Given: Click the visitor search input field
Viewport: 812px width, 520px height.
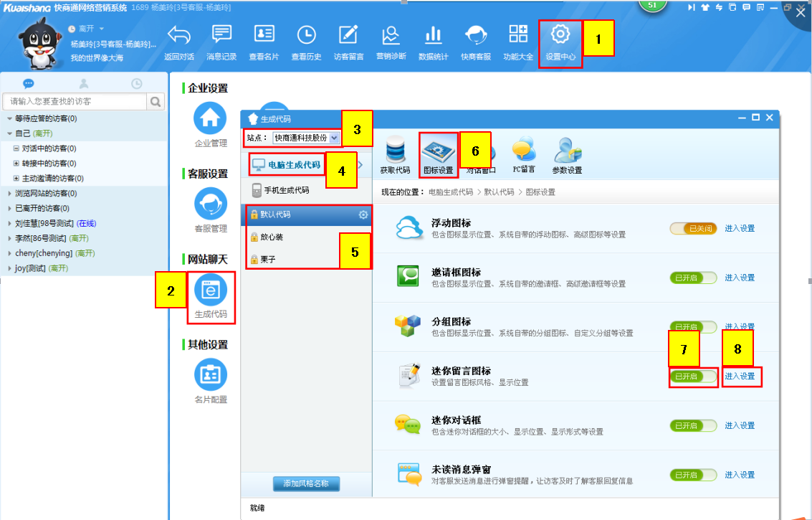Looking at the screenshot, I should [x=76, y=102].
